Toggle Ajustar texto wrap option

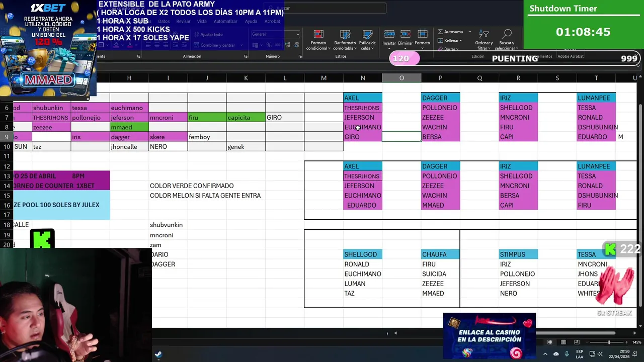tap(208, 34)
